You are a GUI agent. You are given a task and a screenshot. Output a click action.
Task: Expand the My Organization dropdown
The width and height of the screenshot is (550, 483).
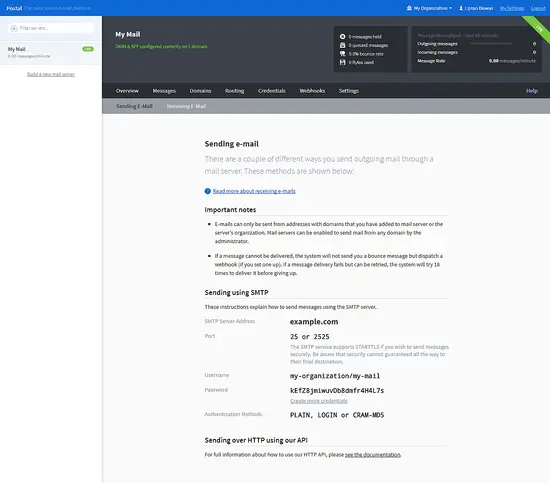coord(429,8)
